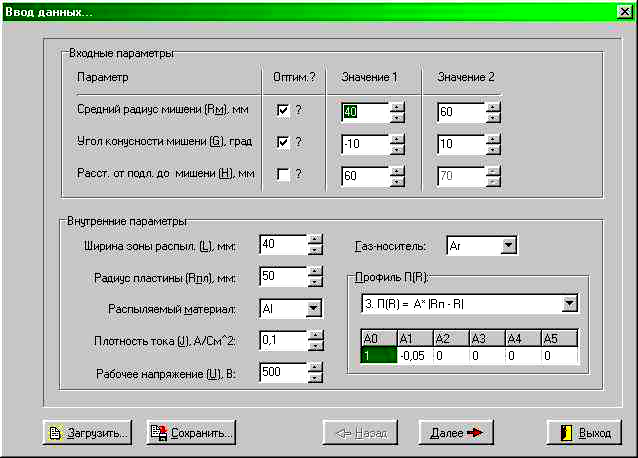This screenshot has width=638, height=458.
Task: Click question mark beside Средний радиус мишени
Action: 299,109
